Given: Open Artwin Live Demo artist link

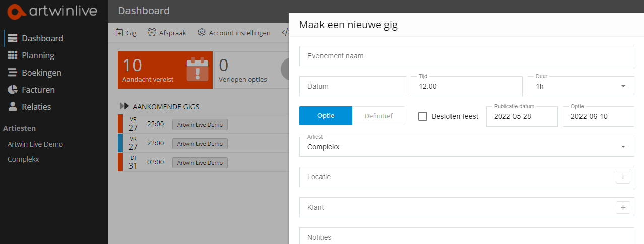Looking at the screenshot, I should (x=35, y=144).
